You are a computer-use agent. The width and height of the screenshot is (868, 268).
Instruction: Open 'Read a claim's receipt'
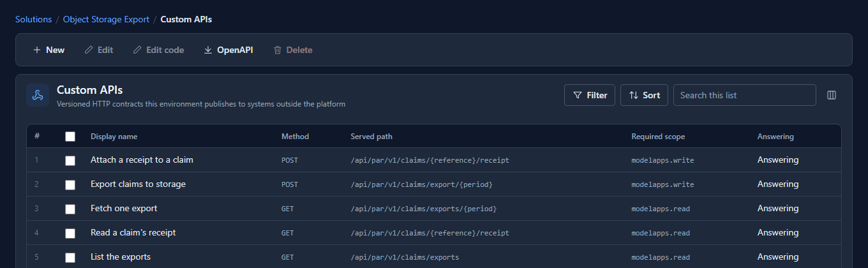click(x=133, y=232)
